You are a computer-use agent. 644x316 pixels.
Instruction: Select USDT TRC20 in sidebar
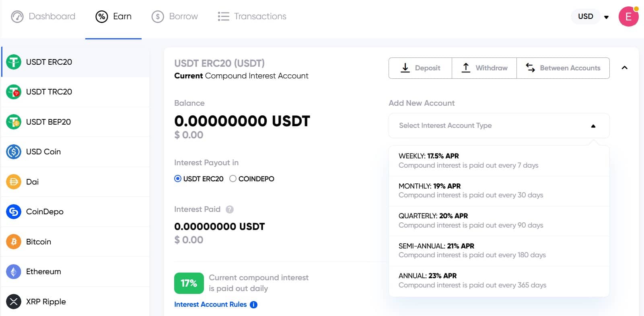click(x=76, y=92)
